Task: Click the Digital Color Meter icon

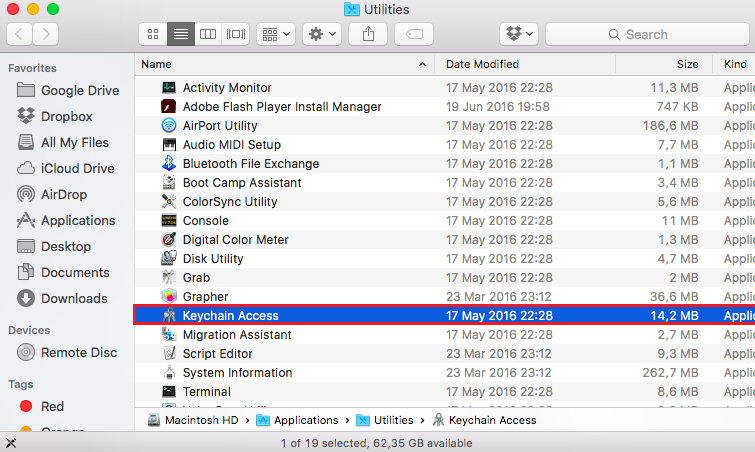Action: 169,240
